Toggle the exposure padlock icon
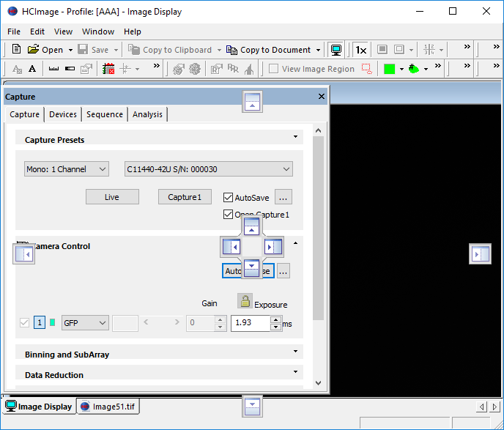The image size is (504, 430). click(x=244, y=301)
